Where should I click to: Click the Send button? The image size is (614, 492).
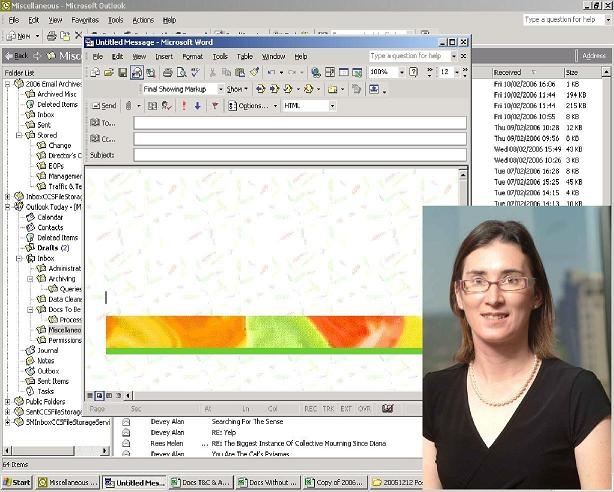point(104,105)
